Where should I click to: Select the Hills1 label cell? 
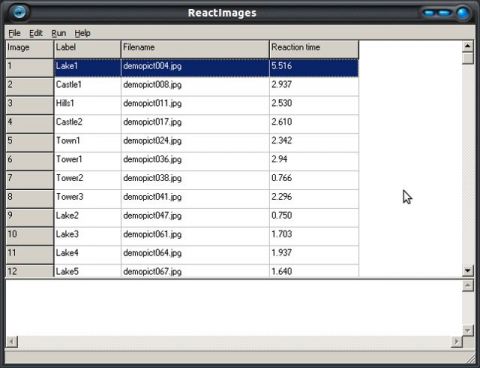tap(88, 105)
